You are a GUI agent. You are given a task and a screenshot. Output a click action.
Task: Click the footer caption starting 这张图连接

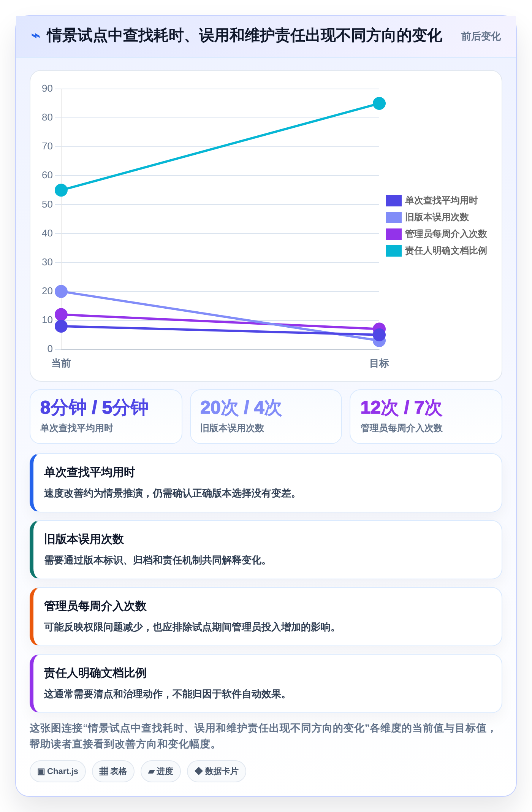point(263,736)
